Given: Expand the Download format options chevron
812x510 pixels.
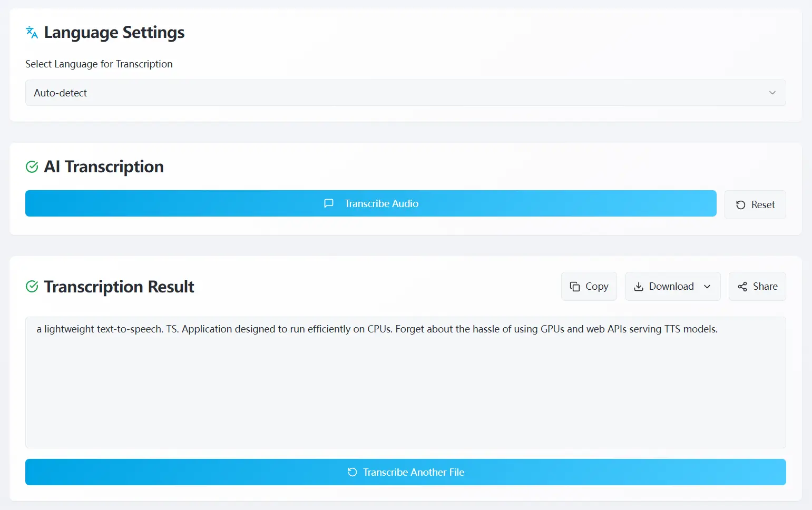Looking at the screenshot, I should (707, 286).
